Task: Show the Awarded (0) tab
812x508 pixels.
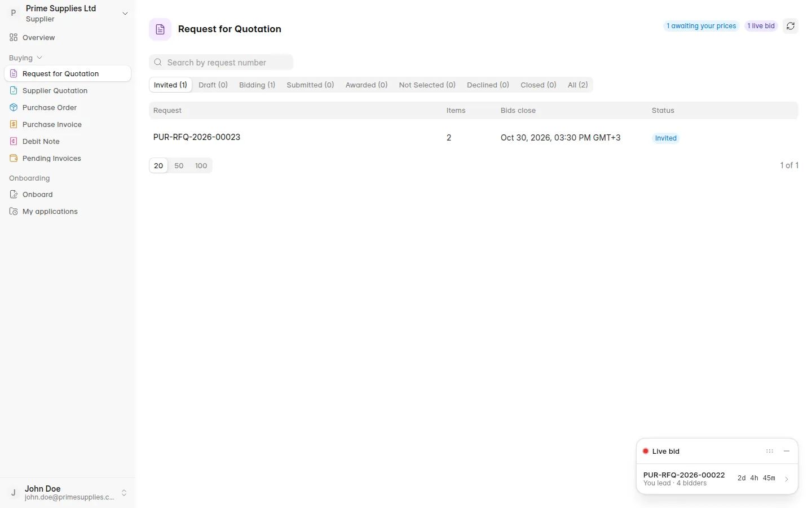Action: point(367,85)
